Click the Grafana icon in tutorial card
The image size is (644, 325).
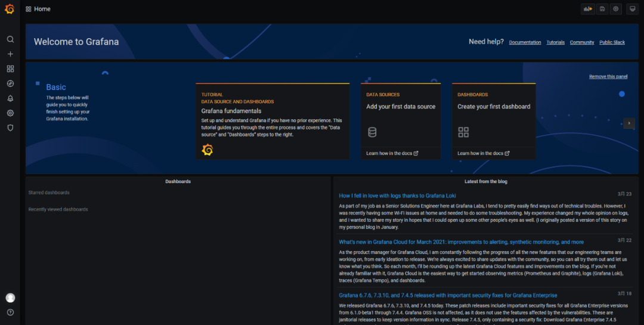[208, 150]
